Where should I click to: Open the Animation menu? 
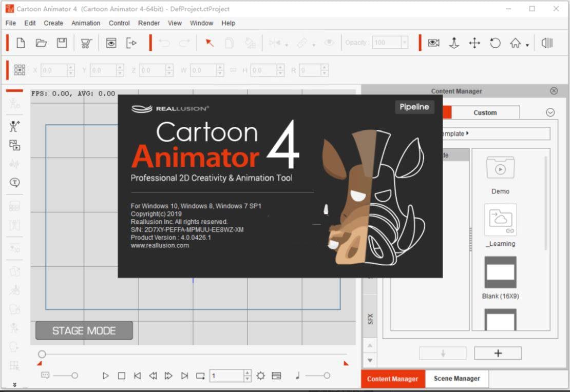point(86,23)
